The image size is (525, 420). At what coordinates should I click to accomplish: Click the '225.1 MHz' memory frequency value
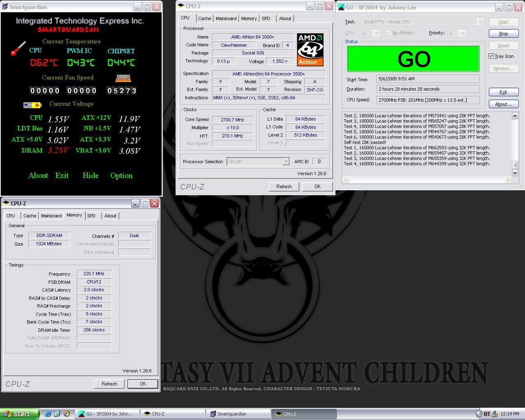(94, 274)
